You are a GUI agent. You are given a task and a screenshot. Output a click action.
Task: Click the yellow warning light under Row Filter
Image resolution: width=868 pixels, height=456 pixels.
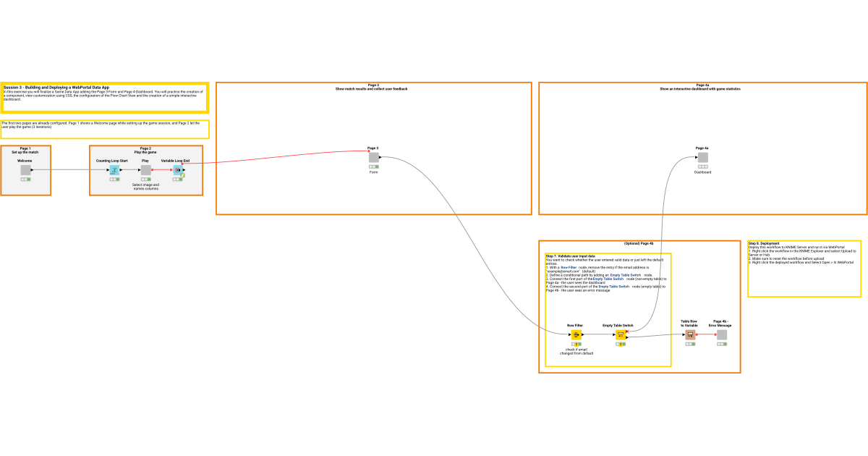(577, 344)
